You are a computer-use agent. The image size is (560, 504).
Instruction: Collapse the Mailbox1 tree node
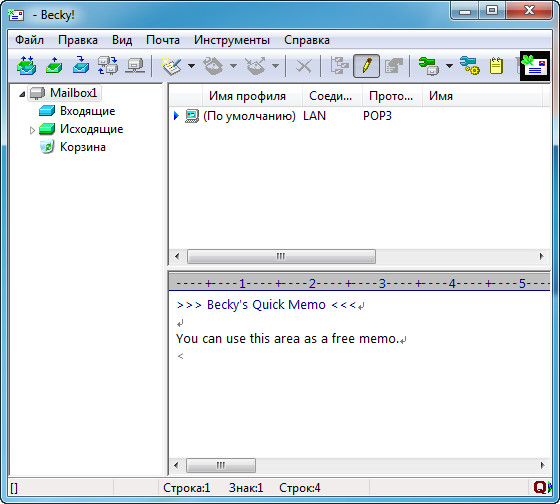22,94
